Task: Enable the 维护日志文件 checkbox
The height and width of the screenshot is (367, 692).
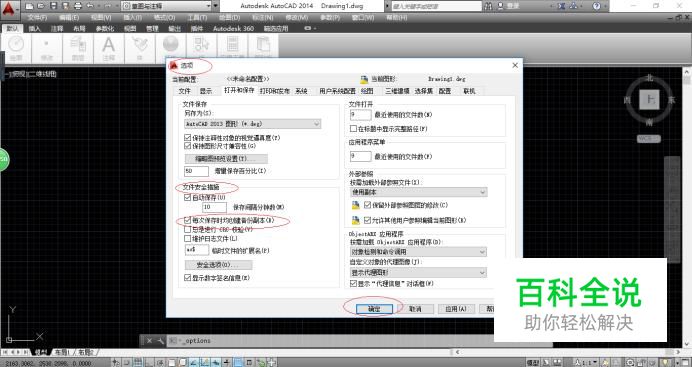Action: click(188, 239)
